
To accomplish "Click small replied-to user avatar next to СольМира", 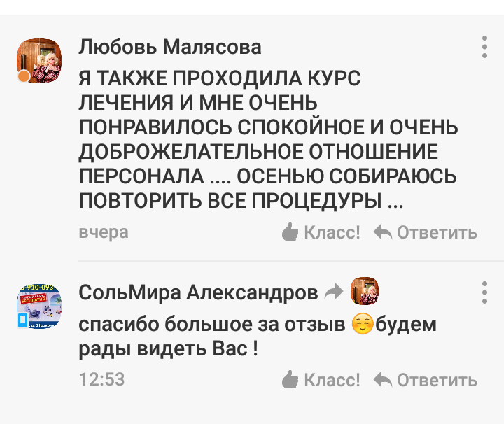I will click(364, 291).
